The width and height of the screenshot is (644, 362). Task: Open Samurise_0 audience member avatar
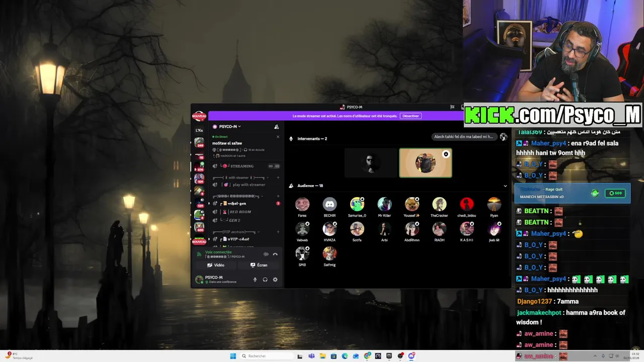click(357, 204)
